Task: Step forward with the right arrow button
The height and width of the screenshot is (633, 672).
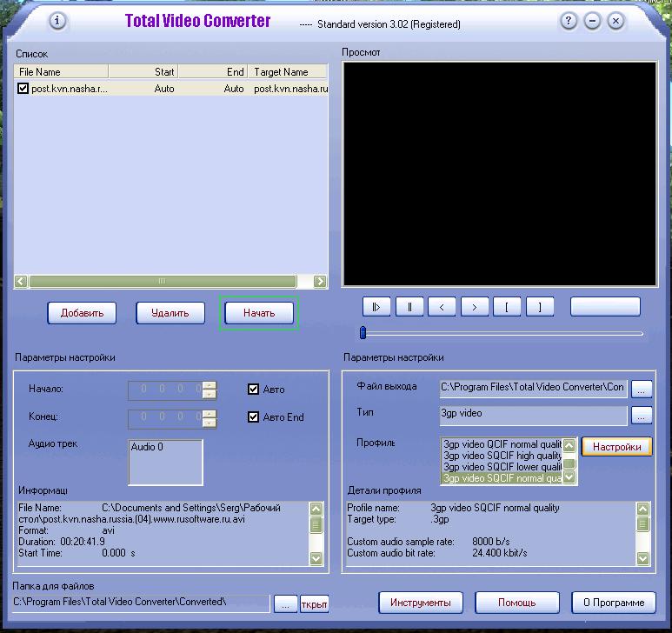Action: 475,307
